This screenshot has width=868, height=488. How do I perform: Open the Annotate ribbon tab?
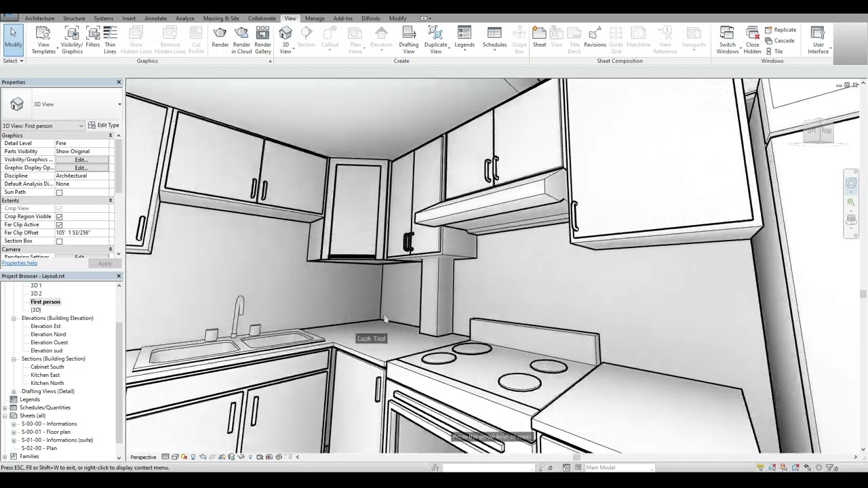pyautogui.click(x=155, y=18)
